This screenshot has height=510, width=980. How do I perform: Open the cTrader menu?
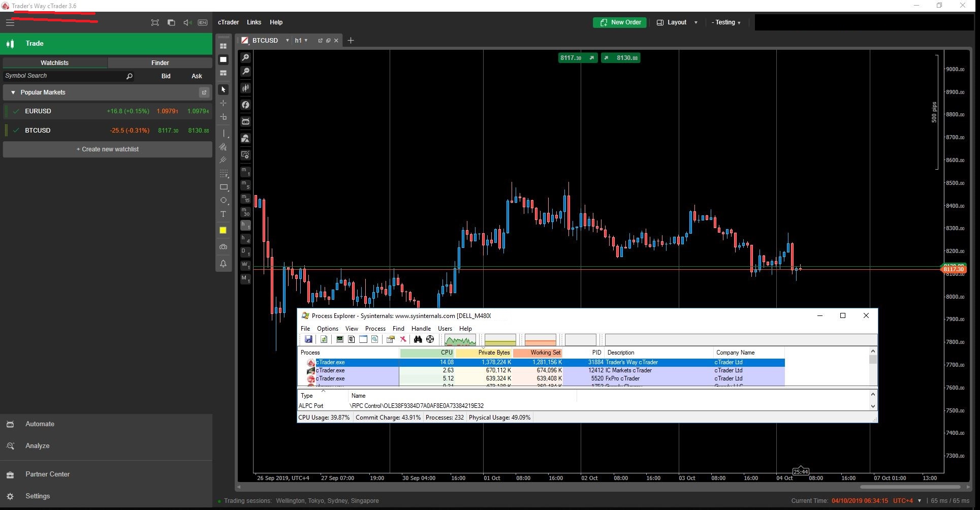(228, 22)
